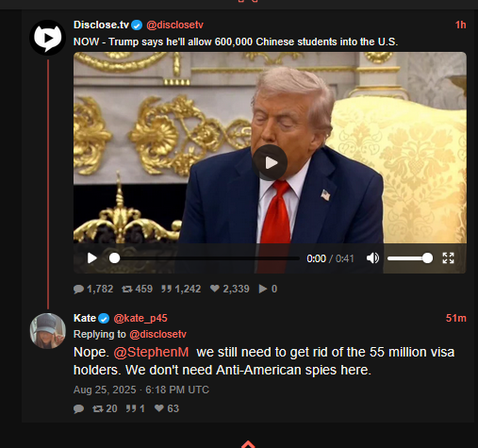This screenshot has width=478, height=448.
Task: Play the video with the center play overlay
Action: pos(270,162)
